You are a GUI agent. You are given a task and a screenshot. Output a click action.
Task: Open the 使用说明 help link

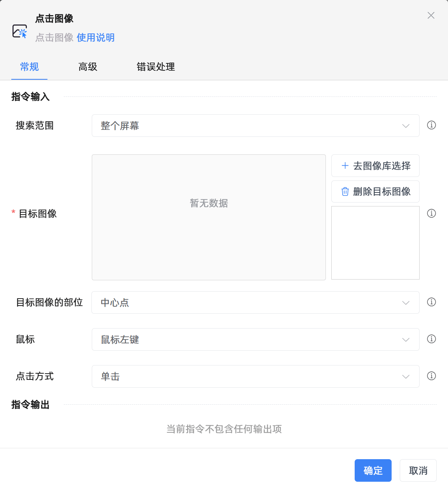(96, 37)
